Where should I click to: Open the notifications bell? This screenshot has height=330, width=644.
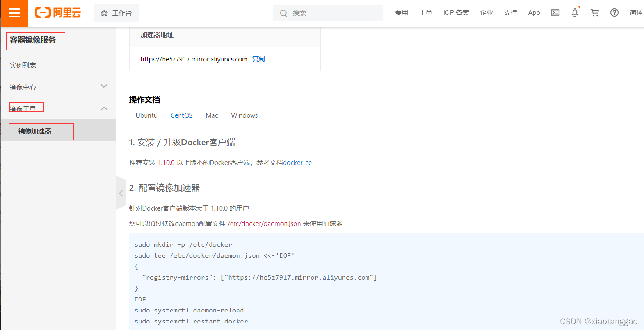click(x=575, y=13)
